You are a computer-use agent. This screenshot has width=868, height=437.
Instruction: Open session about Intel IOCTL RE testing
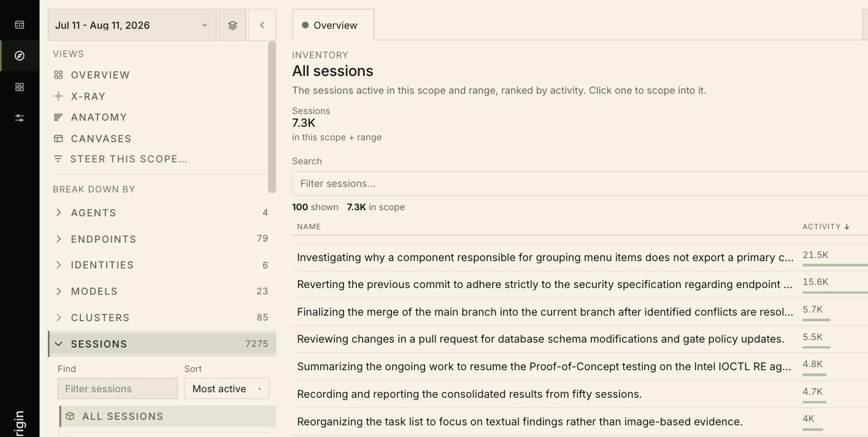[x=545, y=367]
